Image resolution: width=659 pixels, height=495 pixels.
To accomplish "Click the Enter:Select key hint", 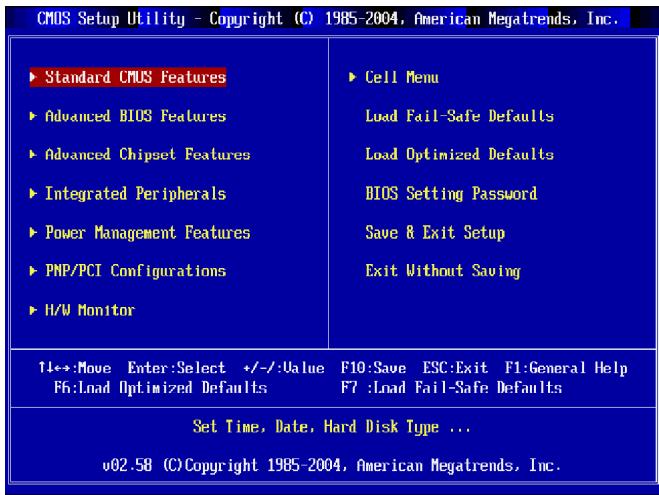I will coord(177,368).
